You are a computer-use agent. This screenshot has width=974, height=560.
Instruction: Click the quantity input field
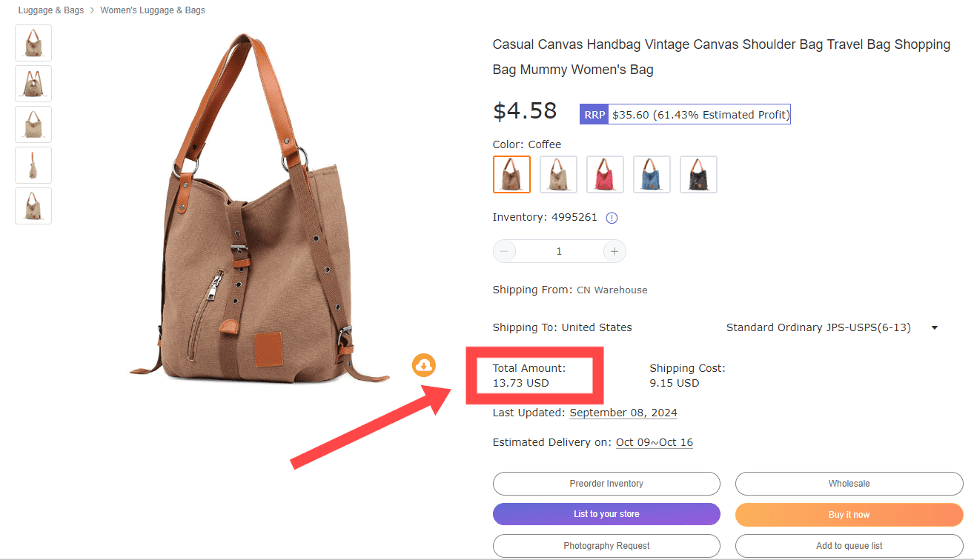[559, 251]
